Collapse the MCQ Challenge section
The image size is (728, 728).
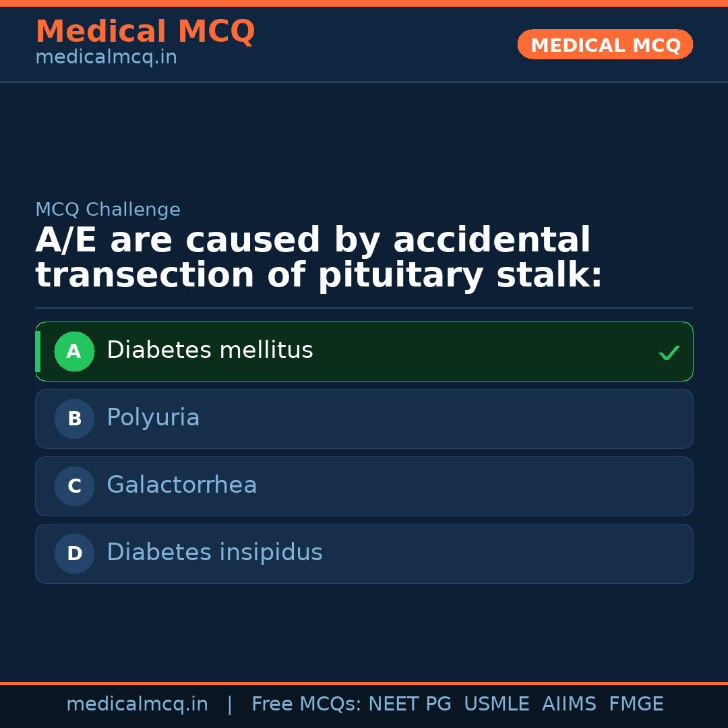pos(108,210)
